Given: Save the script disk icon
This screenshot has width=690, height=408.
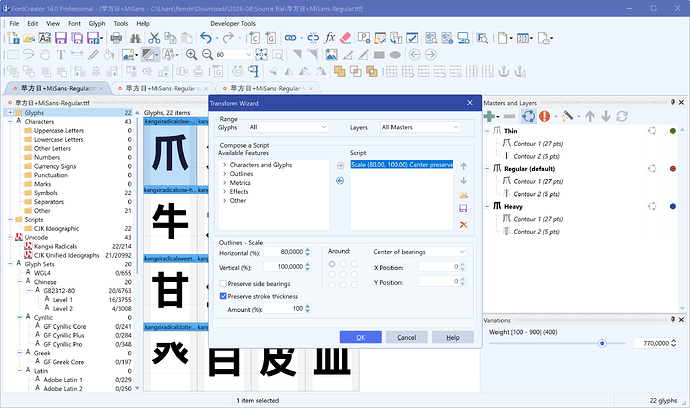Looking at the screenshot, I should click(463, 209).
